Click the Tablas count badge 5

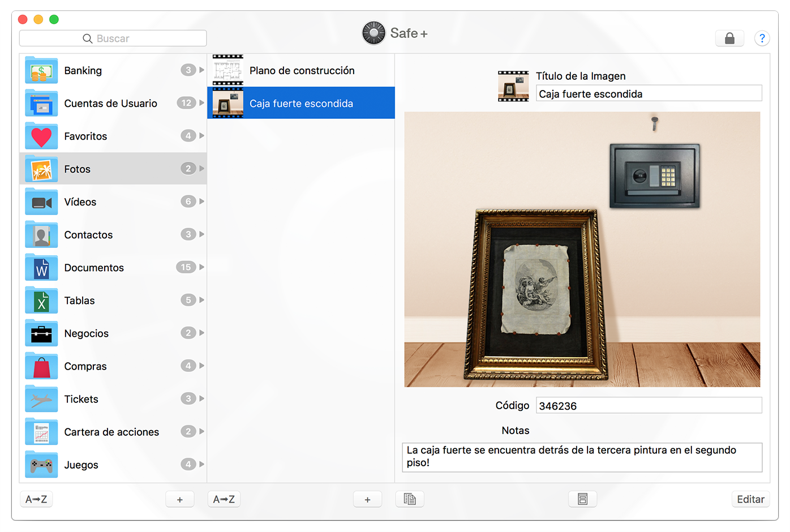pos(188,300)
